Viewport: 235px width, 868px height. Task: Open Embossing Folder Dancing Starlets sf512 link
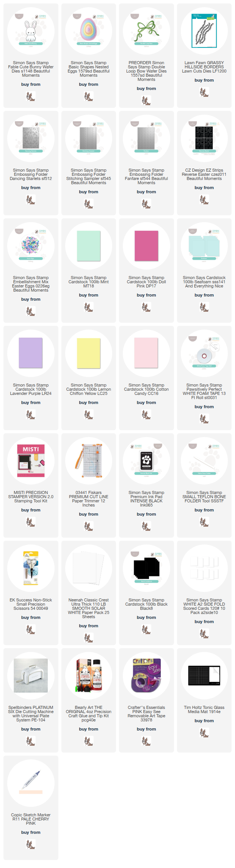(31, 174)
